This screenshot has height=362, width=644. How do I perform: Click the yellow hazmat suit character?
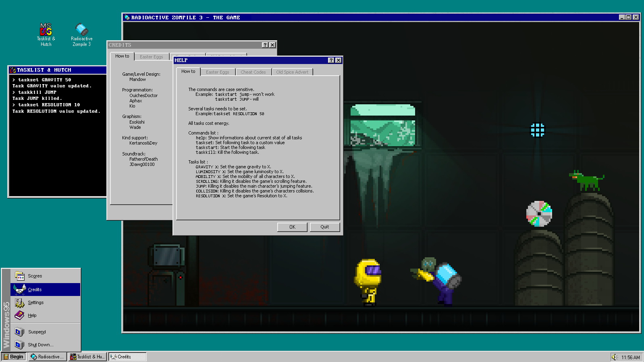(x=368, y=282)
